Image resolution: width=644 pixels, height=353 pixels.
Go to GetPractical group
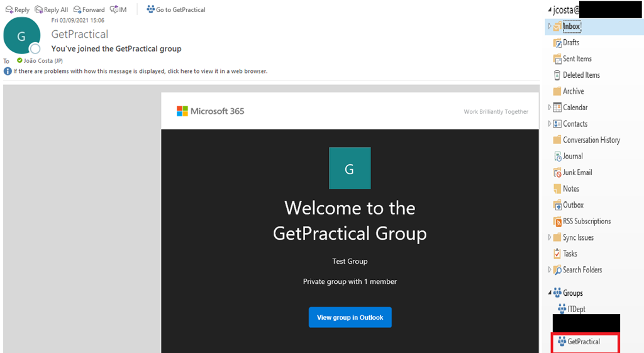[176, 9]
